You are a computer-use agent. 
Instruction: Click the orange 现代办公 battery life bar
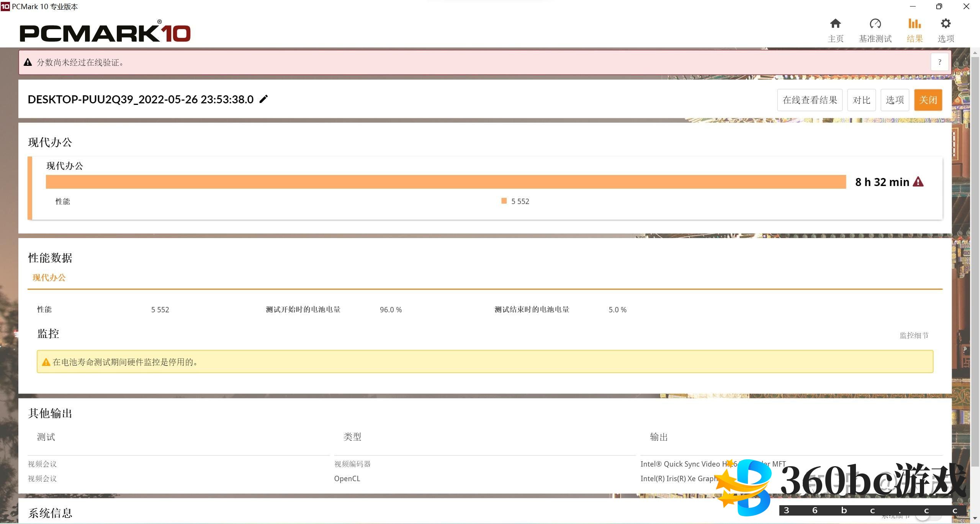click(445, 182)
